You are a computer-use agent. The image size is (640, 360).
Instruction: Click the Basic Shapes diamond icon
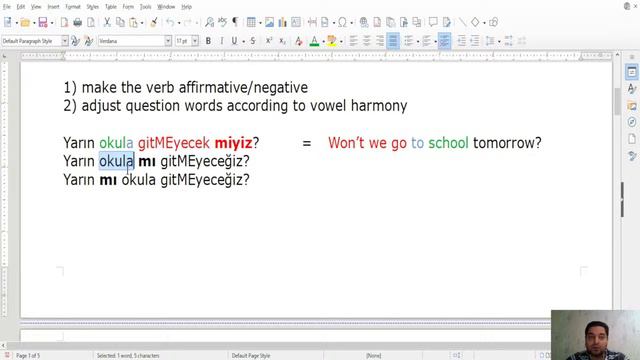476,22
